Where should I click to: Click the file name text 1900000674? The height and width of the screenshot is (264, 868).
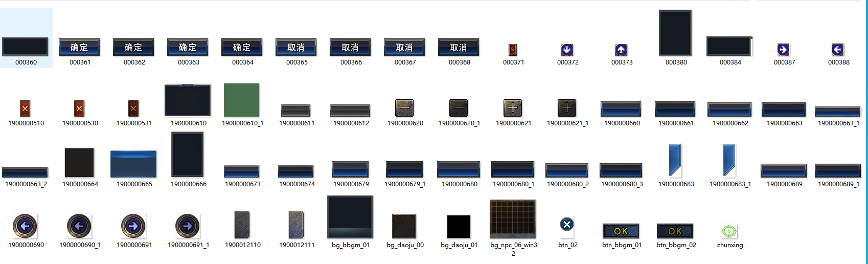click(297, 184)
